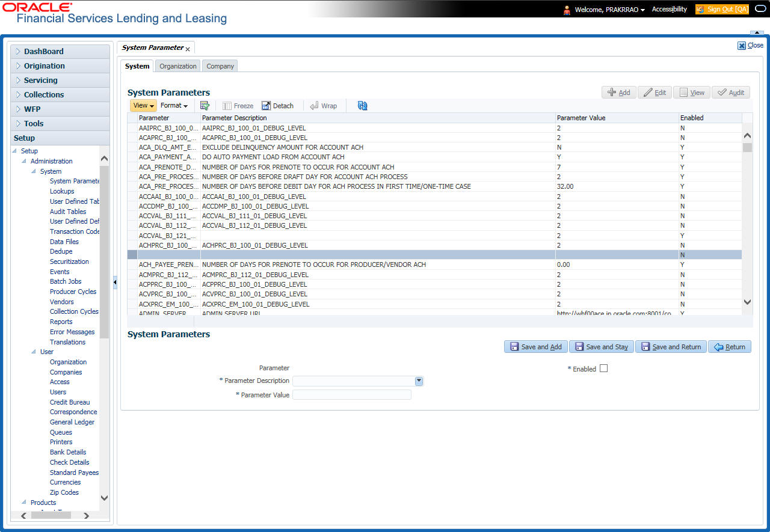Image resolution: width=770 pixels, height=532 pixels.
Task: Collapse the User tree node
Action: (34, 352)
